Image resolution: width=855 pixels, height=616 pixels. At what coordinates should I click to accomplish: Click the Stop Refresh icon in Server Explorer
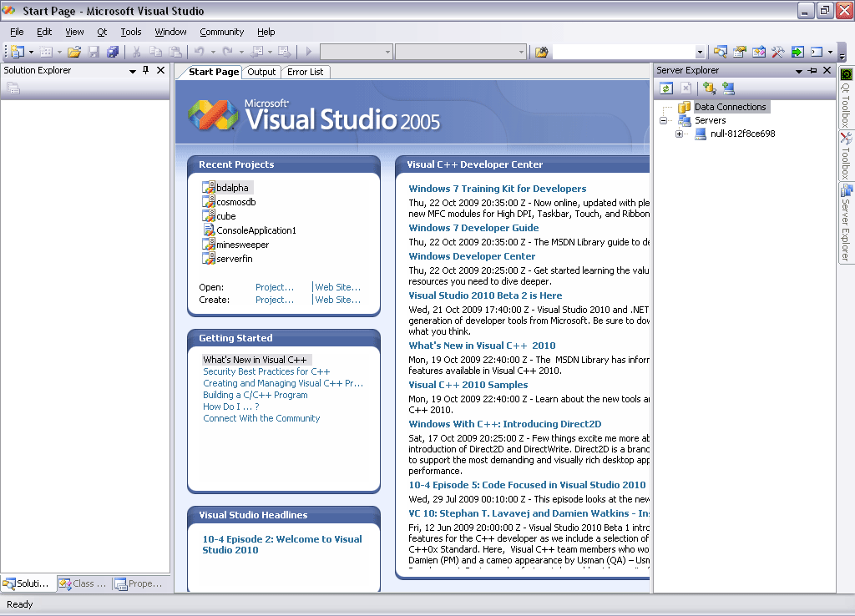coord(686,88)
